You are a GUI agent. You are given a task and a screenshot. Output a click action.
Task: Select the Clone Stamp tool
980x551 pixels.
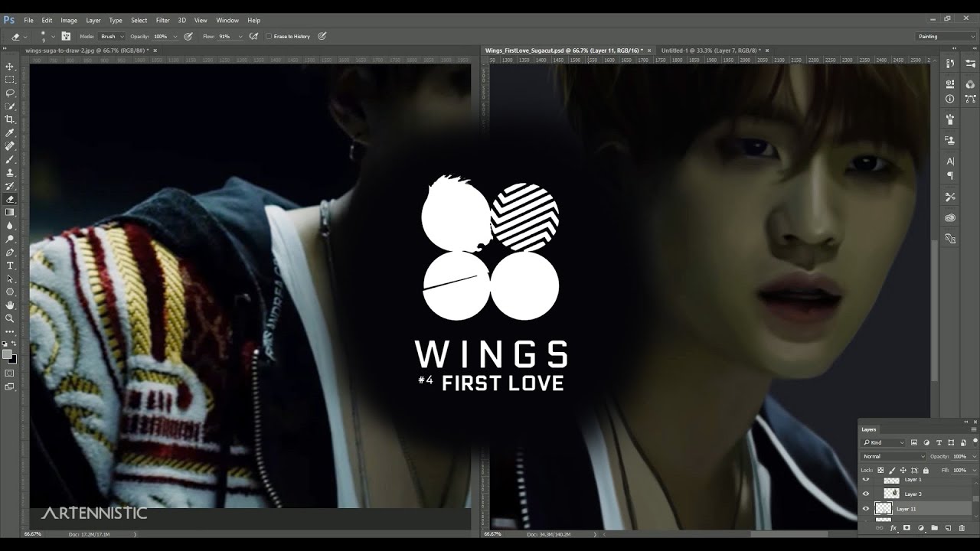[10, 172]
